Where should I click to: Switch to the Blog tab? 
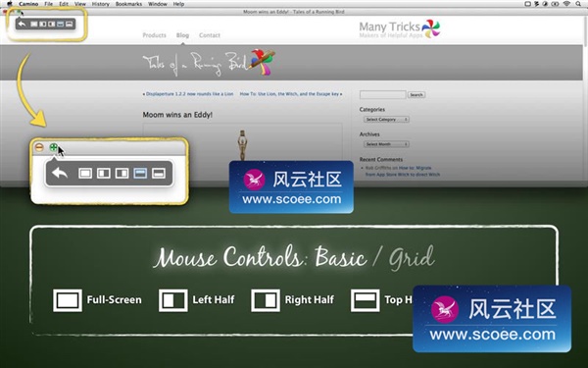[182, 35]
